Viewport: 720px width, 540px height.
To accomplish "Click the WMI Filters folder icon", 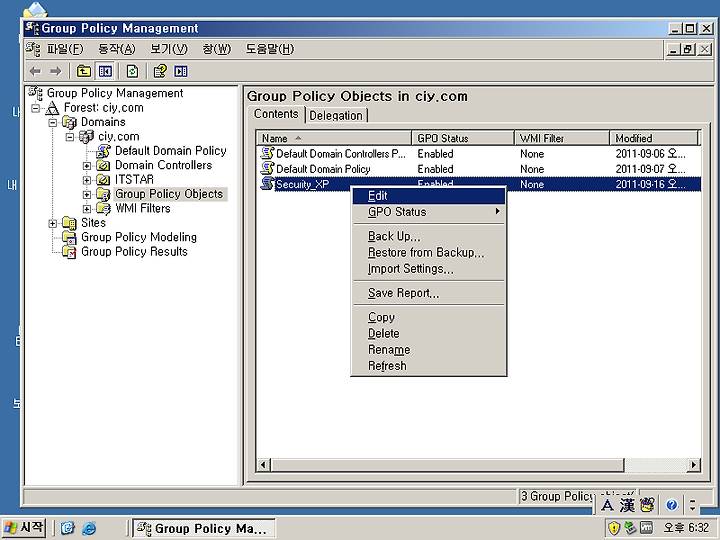I will tap(103, 208).
